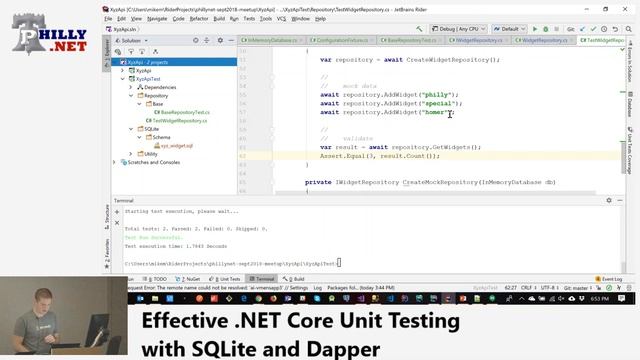Click the Revert undo arrow icon

(615, 29)
